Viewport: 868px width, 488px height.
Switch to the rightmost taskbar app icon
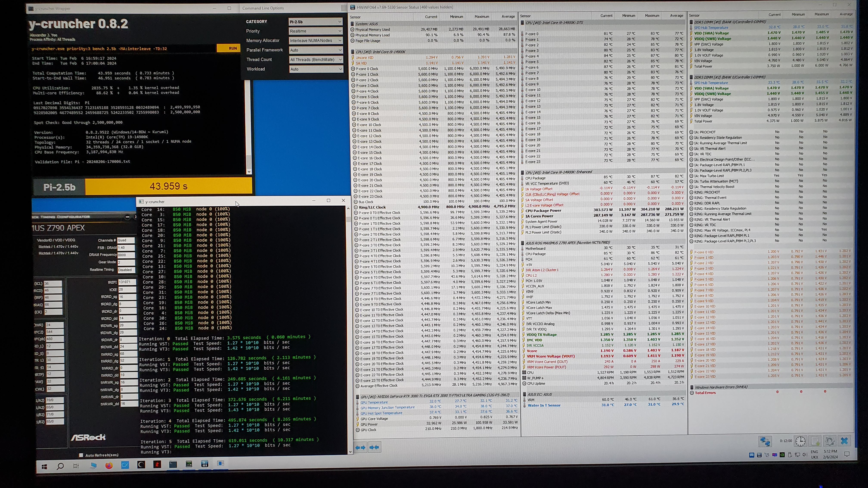[220, 463]
